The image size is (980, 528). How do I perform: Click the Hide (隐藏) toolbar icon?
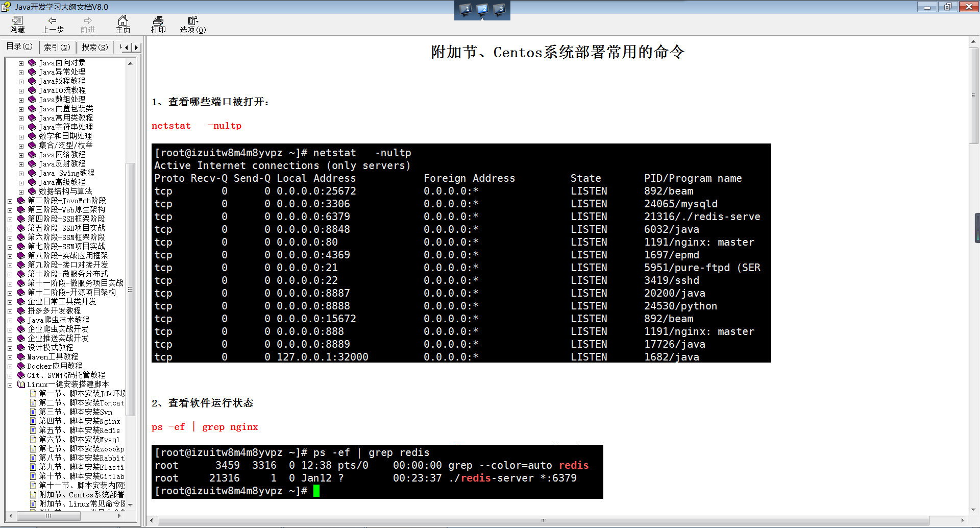(17, 25)
